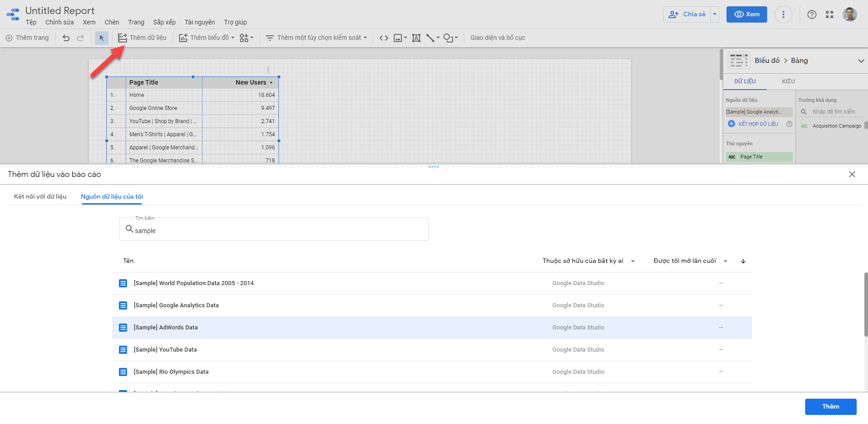Click the URL embed code icon

pyautogui.click(x=383, y=38)
